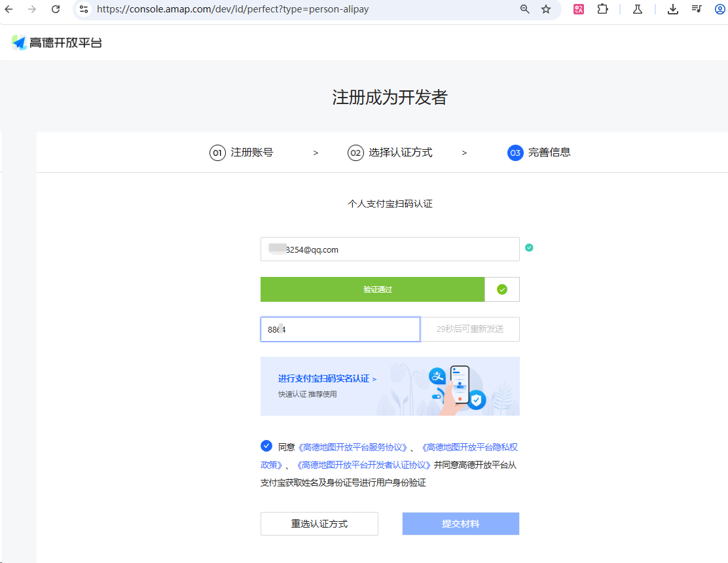Open the downloads icon in toolbar
Screen dimensions: 728x563
click(x=673, y=9)
